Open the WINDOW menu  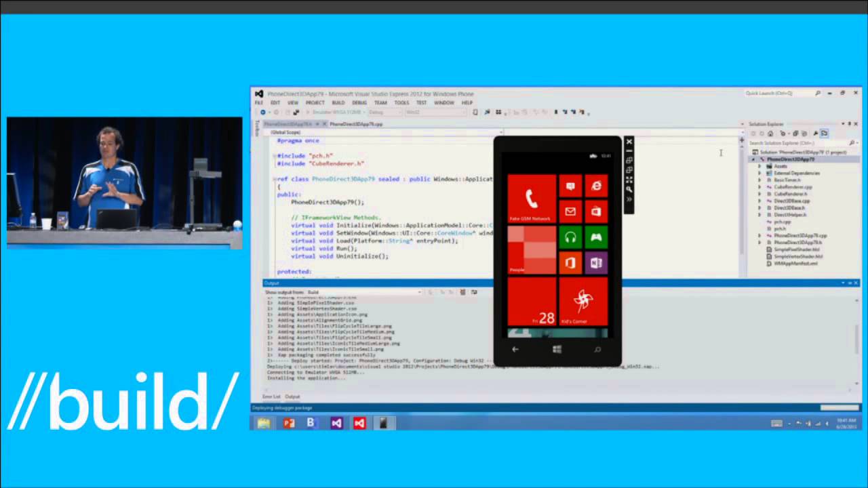[x=444, y=103]
